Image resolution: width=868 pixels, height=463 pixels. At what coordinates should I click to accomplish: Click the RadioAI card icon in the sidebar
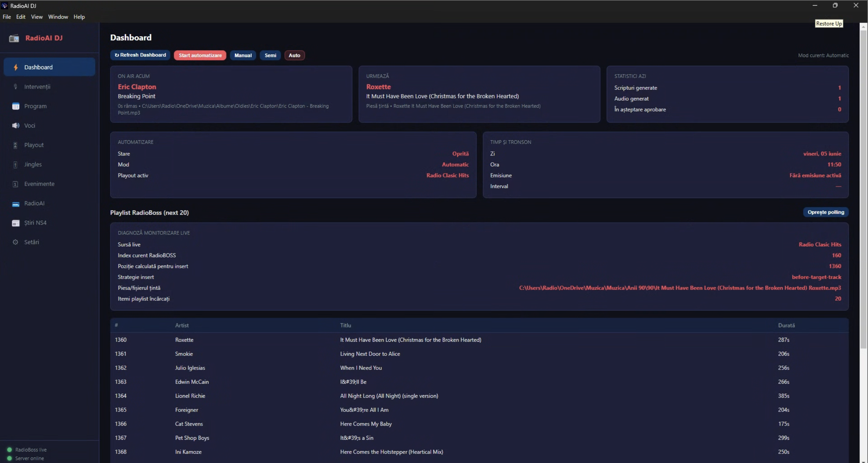pos(15,204)
